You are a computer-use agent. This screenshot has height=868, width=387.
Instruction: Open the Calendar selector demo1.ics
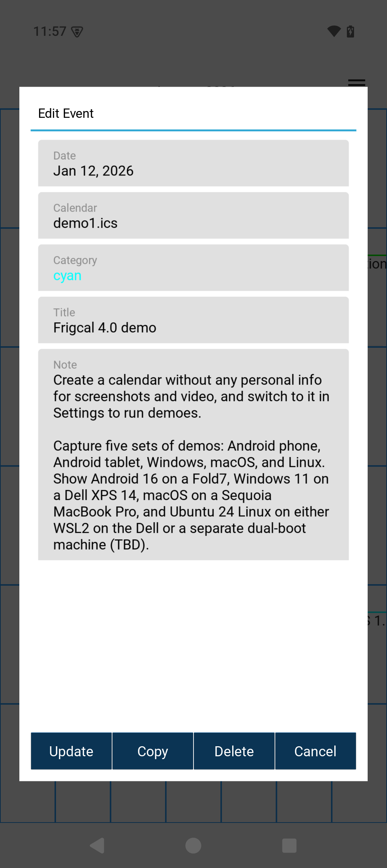click(193, 216)
